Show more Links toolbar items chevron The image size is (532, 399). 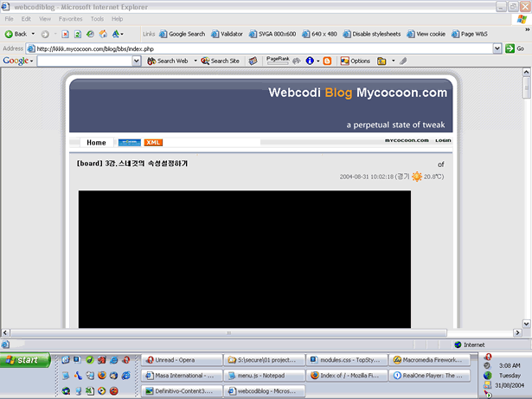click(528, 30)
